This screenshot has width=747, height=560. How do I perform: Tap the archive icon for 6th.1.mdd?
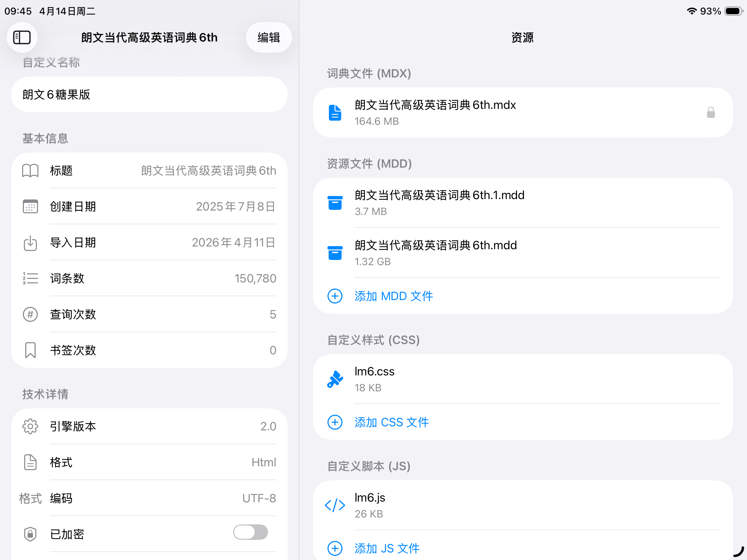335,203
